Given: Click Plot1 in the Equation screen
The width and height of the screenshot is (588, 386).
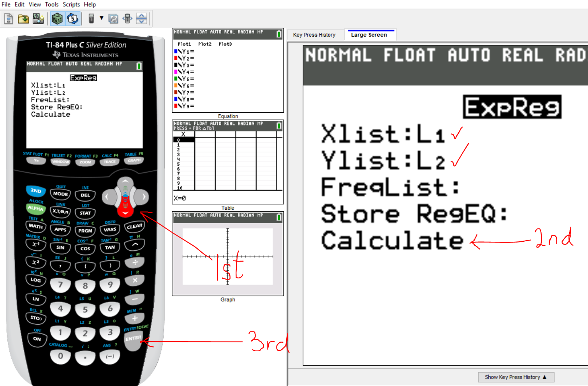Looking at the screenshot, I should tap(184, 44).
